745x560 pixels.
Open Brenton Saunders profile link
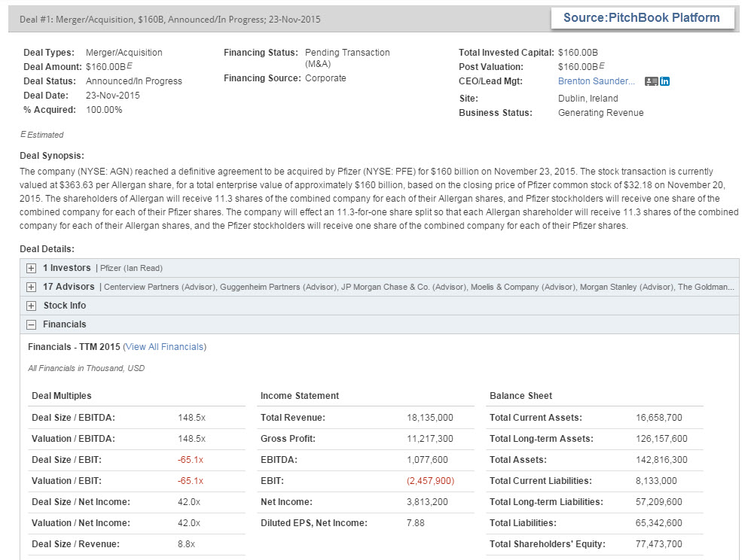tap(597, 81)
